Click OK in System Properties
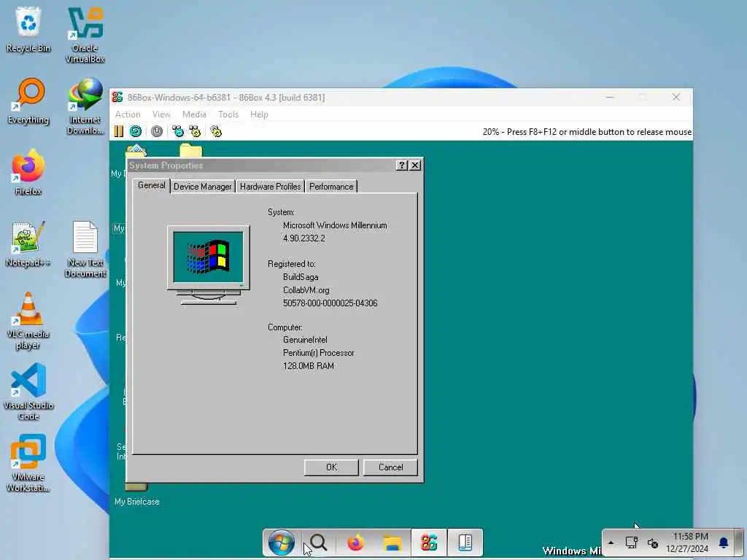The image size is (747, 560). (x=332, y=467)
